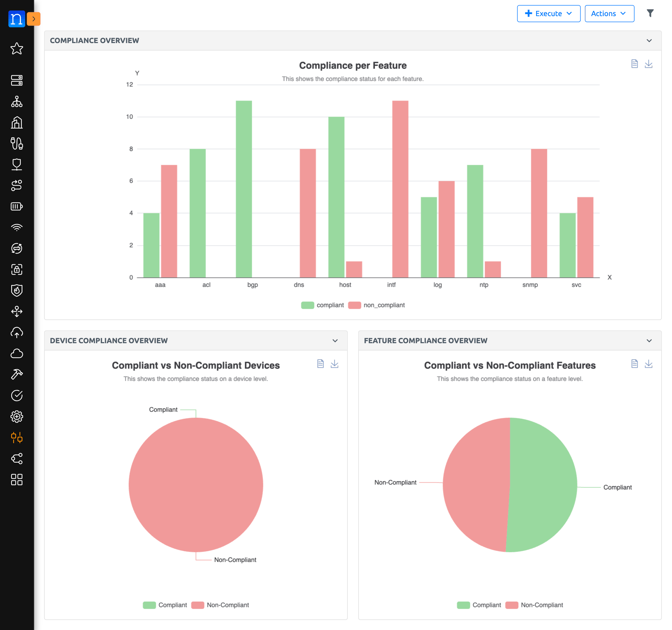Open the Execute dropdown
This screenshot has height=630, width=672.
(x=548, y=13)
